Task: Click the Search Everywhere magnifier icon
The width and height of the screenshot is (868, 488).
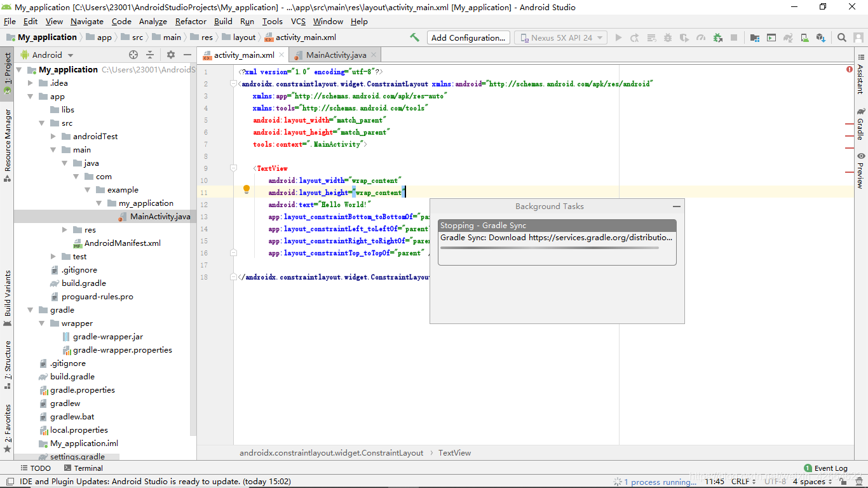Action: click(841, 37)
